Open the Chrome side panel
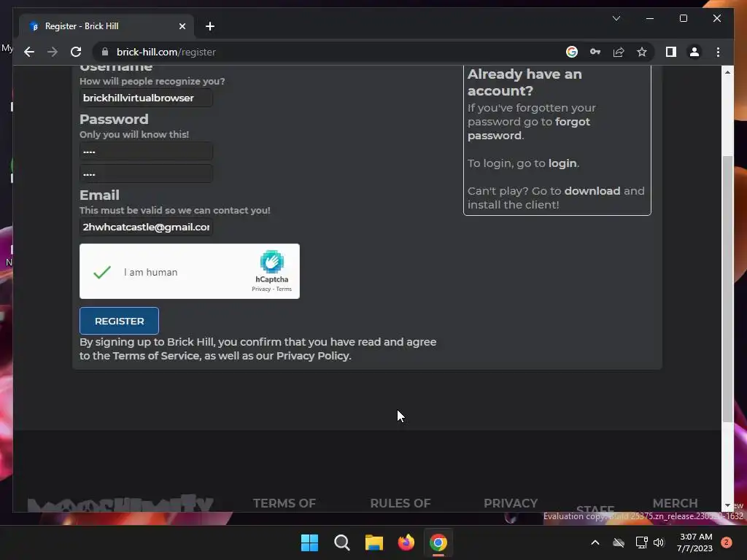747x560 pixels. (671, 52)
